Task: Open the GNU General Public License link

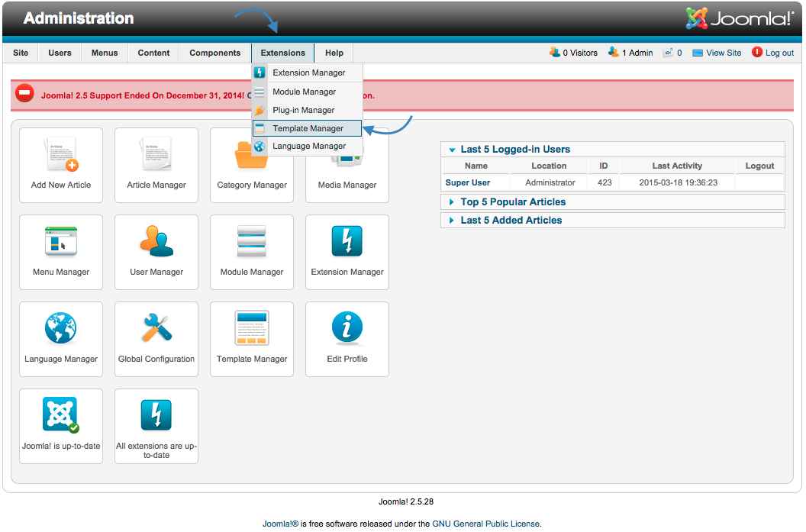Action: [485, 524]
